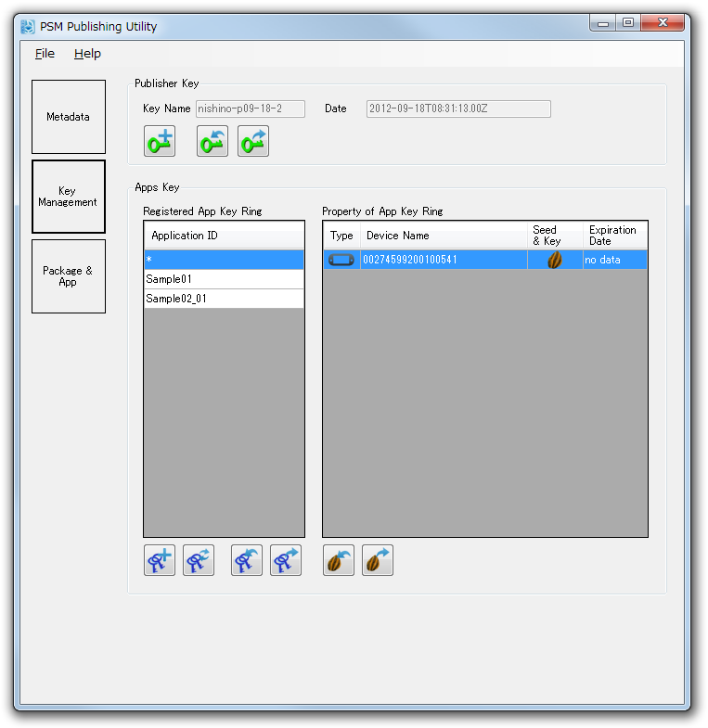Click the Device Name column header
Viewport: 708px width, 728px height.
coord(444,236)
